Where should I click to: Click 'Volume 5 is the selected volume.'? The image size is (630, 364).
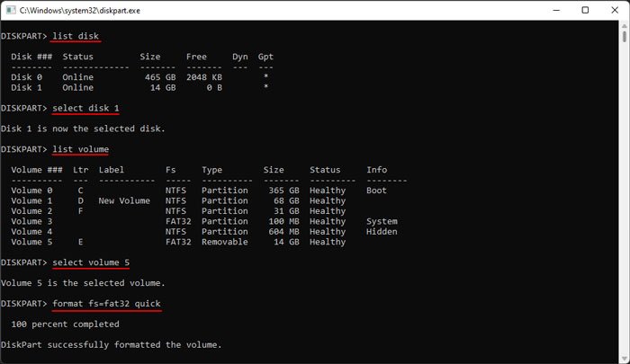tap(83, 283)
